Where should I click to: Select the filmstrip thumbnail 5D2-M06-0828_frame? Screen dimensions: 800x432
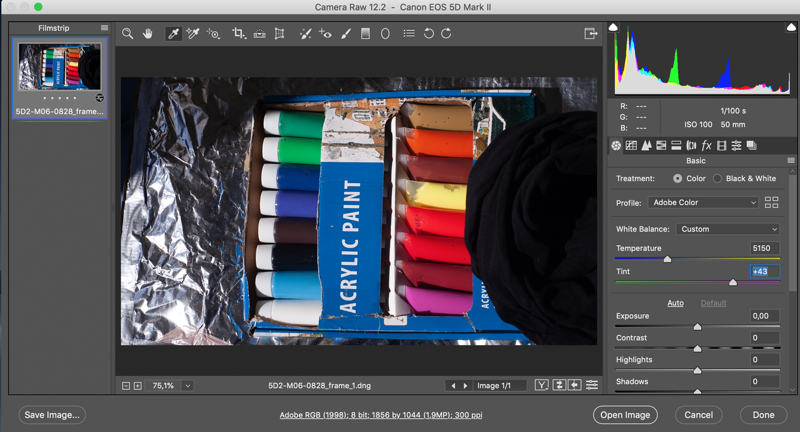coord(60,78)
